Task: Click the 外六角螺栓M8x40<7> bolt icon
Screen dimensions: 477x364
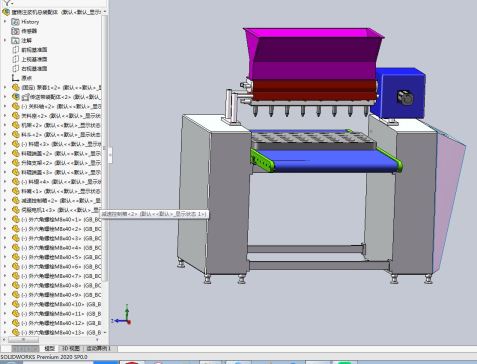Action: (16, 276)
